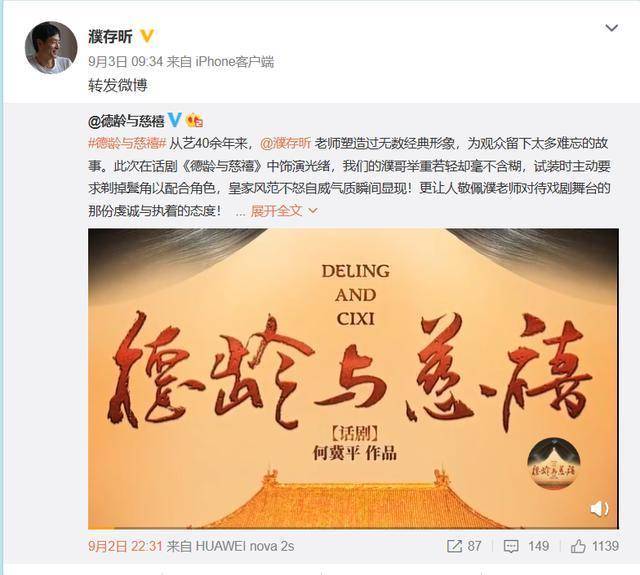Click the repost share icon
The width and height of the screenshot is (640, 575).
454,546
